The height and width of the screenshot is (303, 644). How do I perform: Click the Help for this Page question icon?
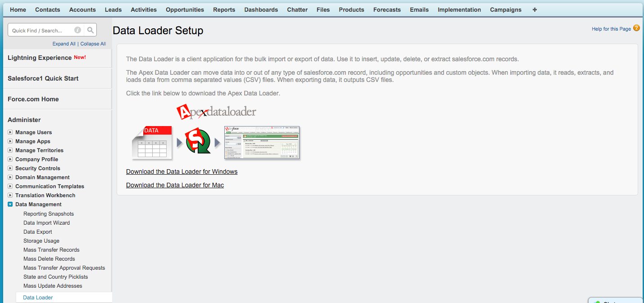pos(636,28)
